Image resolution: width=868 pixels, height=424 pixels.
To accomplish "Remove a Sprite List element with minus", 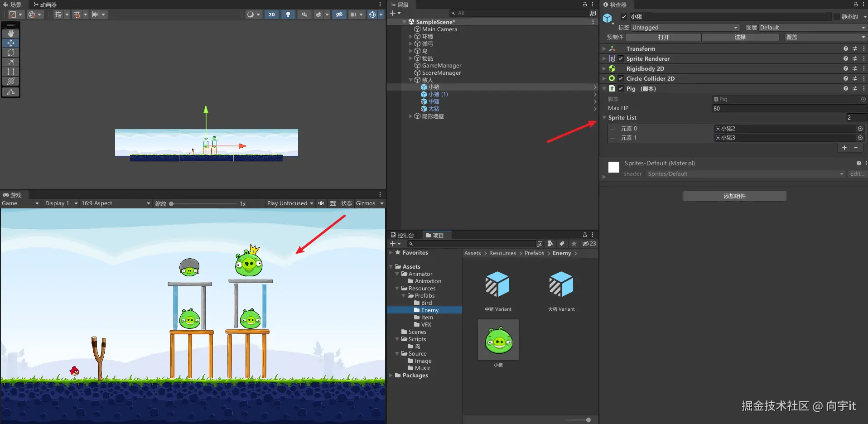I will coord(856,148).
